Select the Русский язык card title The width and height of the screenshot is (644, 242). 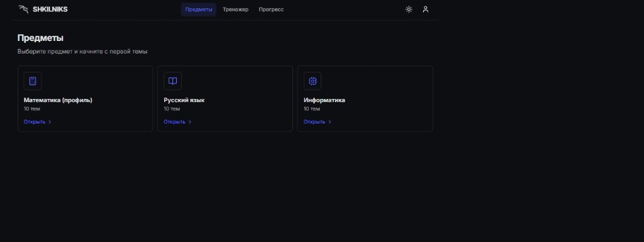point(184,100)
